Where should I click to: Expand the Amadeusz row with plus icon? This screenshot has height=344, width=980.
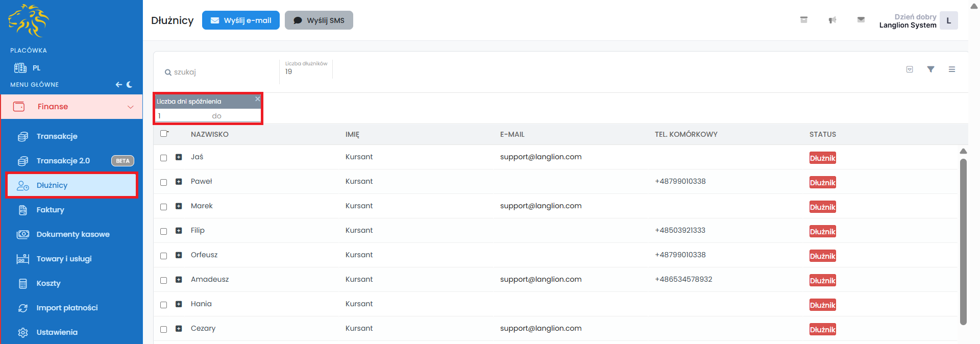coord(179,280)
